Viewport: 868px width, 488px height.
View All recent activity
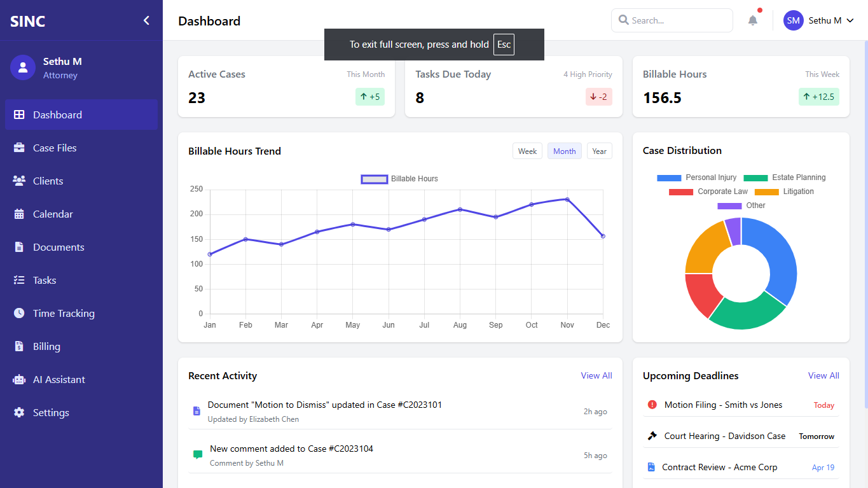coord(596,375)
